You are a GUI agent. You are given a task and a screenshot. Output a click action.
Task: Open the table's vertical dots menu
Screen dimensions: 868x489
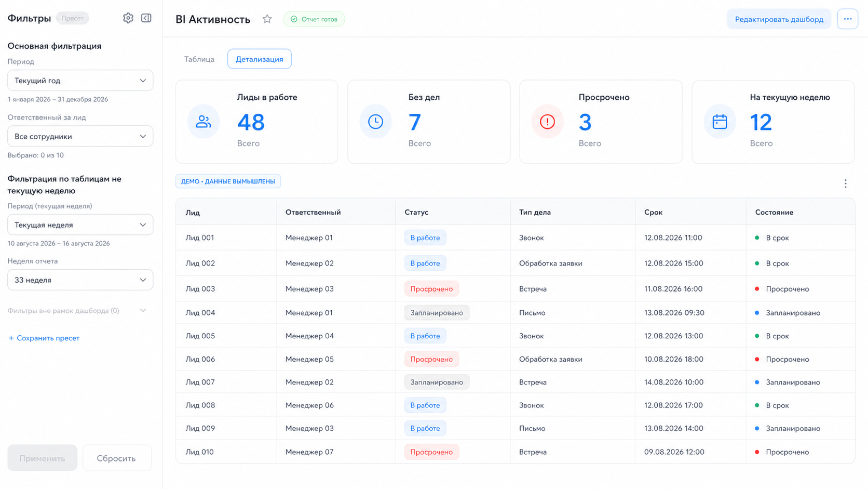(845, 183)
